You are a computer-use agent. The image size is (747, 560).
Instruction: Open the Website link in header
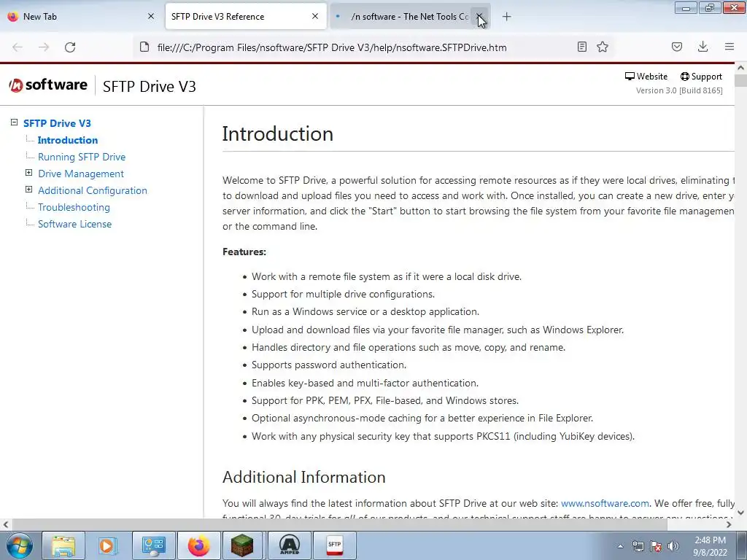(646, 76)
